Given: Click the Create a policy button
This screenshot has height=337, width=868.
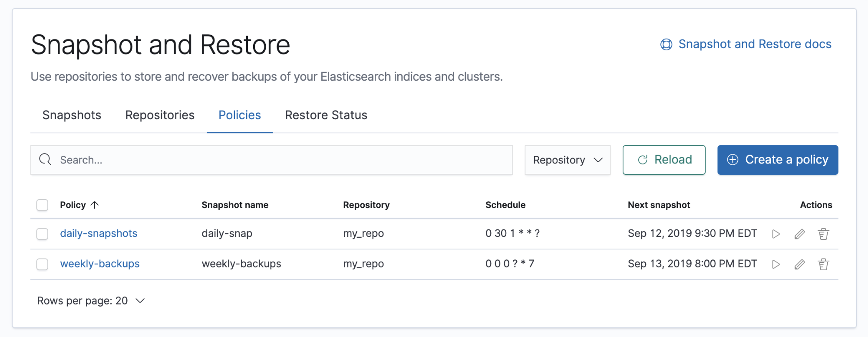Looking at the screenshot, I should click(x=777, y=160).
